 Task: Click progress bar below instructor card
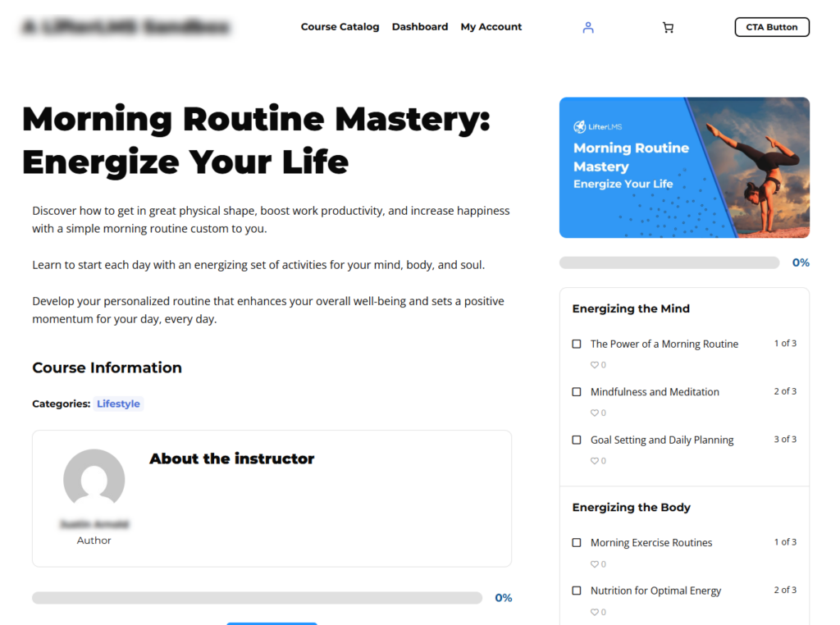257,598
